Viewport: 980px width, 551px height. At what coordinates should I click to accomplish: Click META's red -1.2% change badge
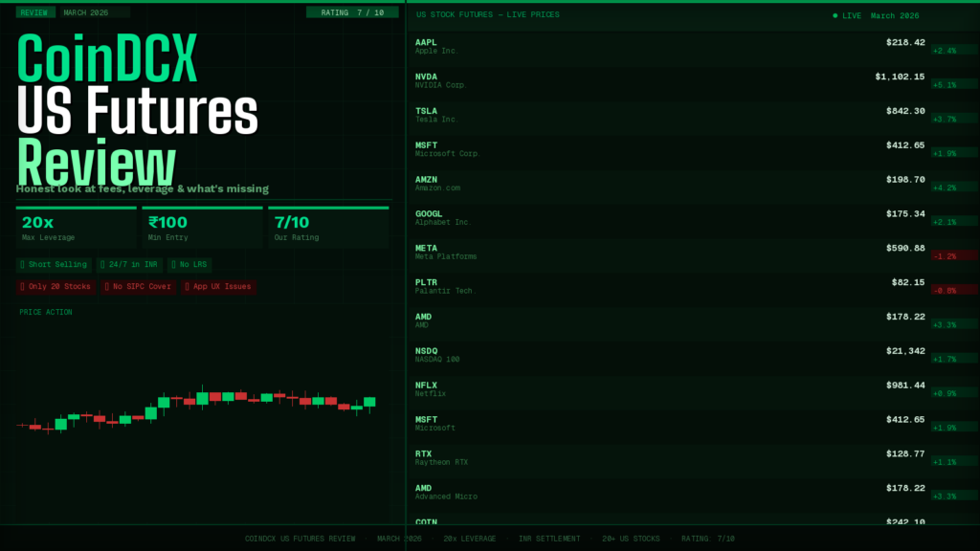click(x=953, y=256)
